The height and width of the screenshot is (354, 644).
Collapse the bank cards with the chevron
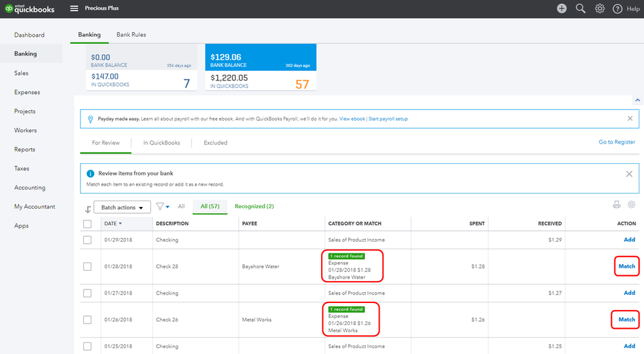click(638, 100)
